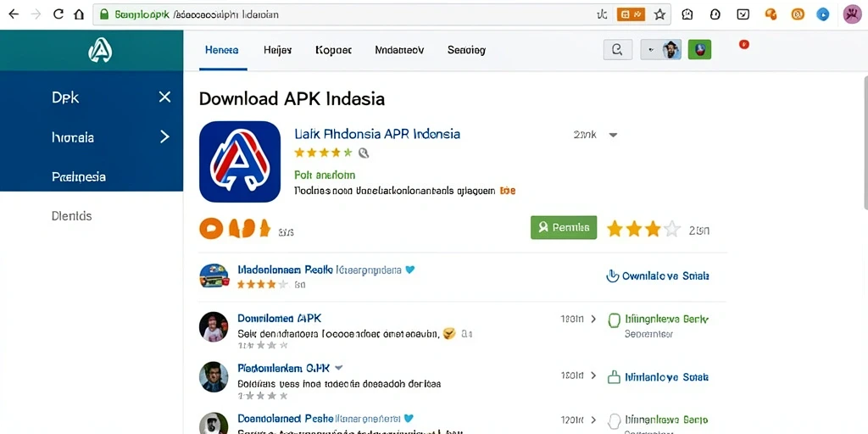Click the orange link ending the description
The height and width of the screenshot is (434, 868).
(x=508, y=191)
